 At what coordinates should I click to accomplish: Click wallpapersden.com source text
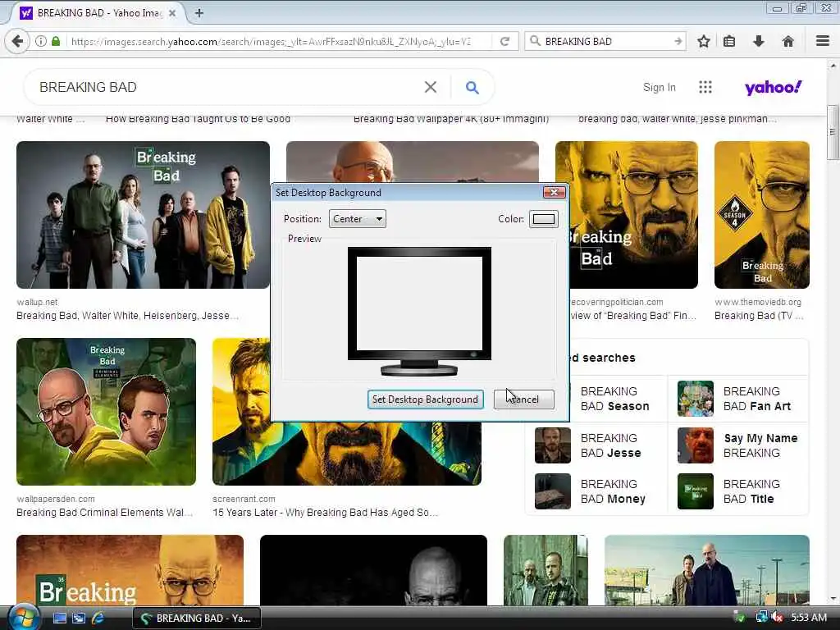coord(56,499)
